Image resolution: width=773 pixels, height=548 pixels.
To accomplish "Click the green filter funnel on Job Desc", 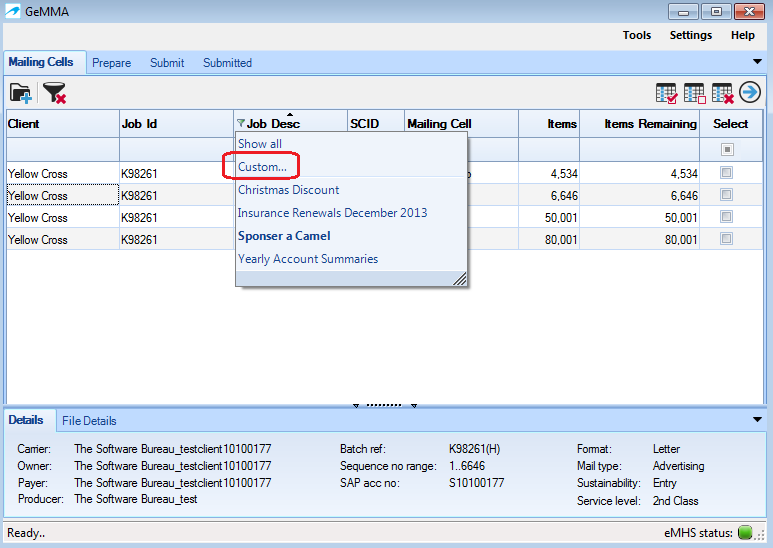I will click(241, 123).
